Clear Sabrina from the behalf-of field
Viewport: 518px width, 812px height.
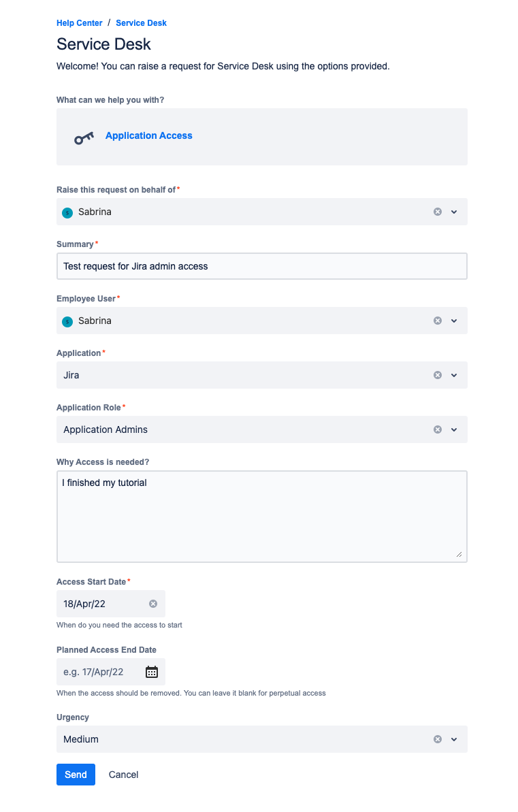click(438, 212)
